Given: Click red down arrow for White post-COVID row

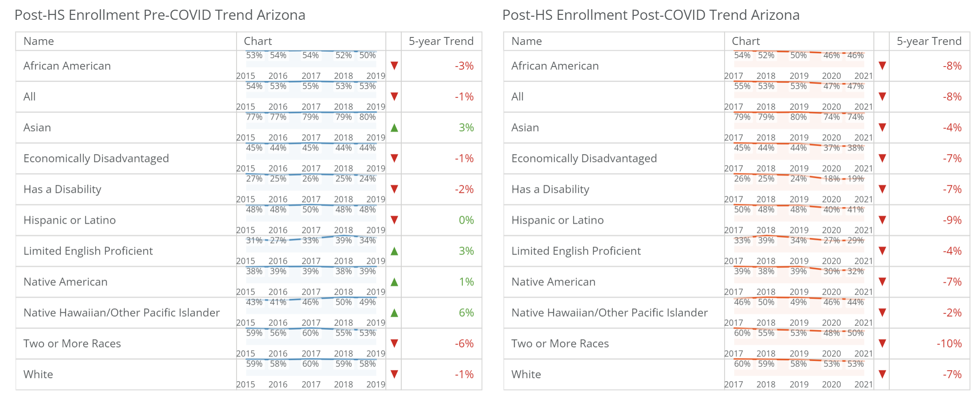Looking at the screenshot, I should (x=882, y=374).
